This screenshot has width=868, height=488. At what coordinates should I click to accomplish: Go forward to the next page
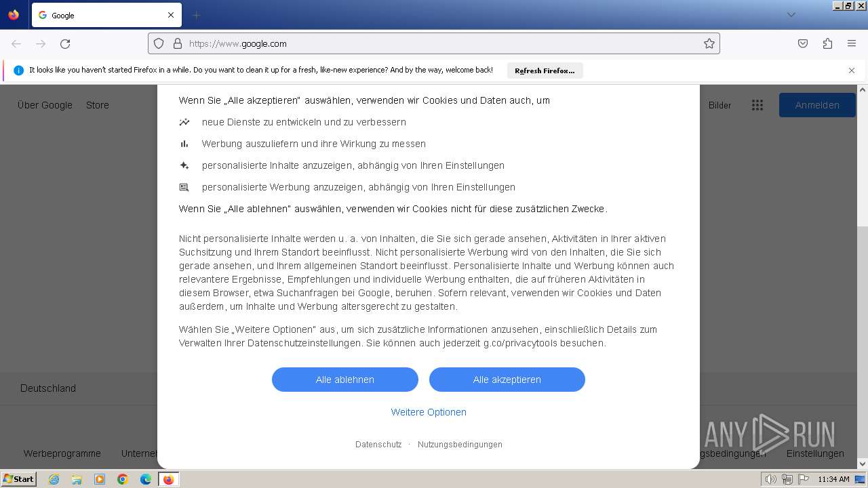pos(41,43)
